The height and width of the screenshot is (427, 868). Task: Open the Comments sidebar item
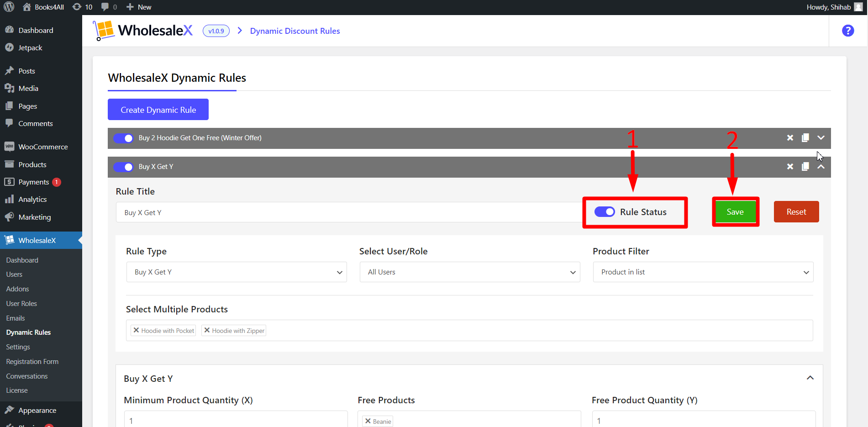(36, 123)
